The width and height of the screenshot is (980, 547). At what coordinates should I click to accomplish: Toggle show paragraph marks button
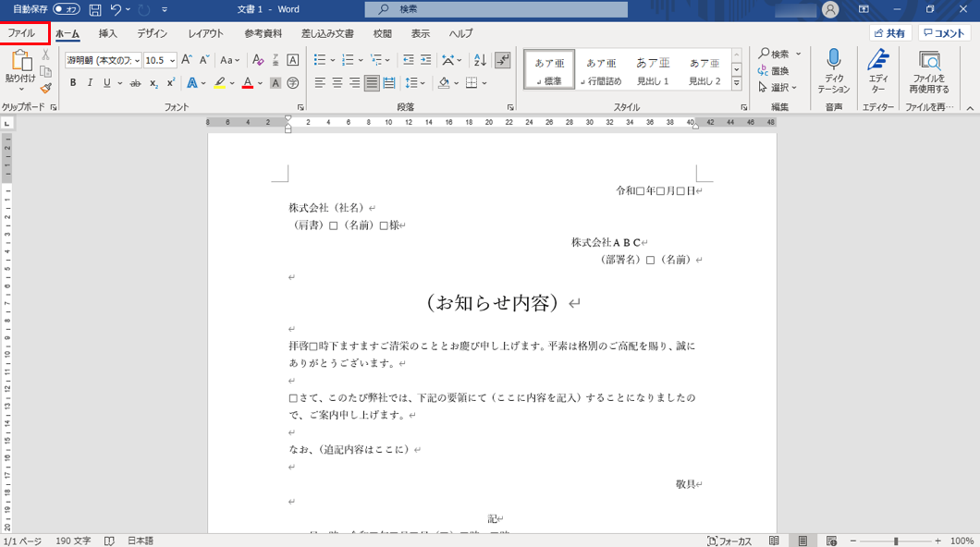(503, 60)
